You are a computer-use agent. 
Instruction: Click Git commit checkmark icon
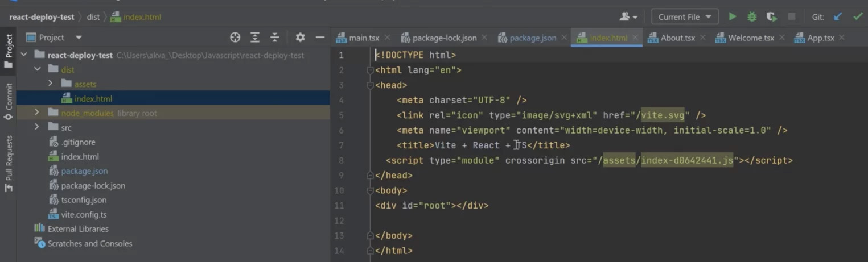pyautogui.click(x=857, y=17)
